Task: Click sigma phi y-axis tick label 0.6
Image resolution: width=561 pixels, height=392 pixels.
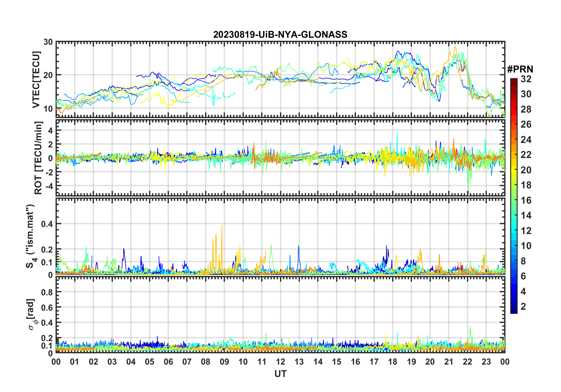Action: (47, 307)
